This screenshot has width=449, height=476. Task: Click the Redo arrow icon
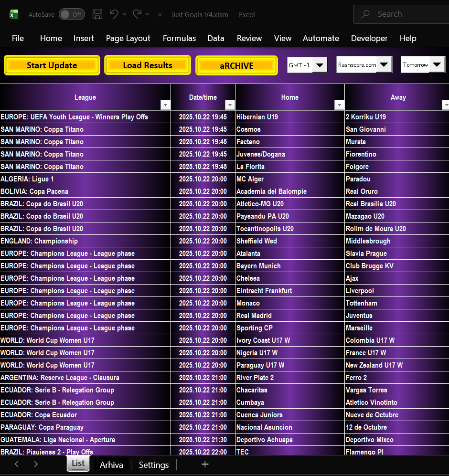pos(137,14)
